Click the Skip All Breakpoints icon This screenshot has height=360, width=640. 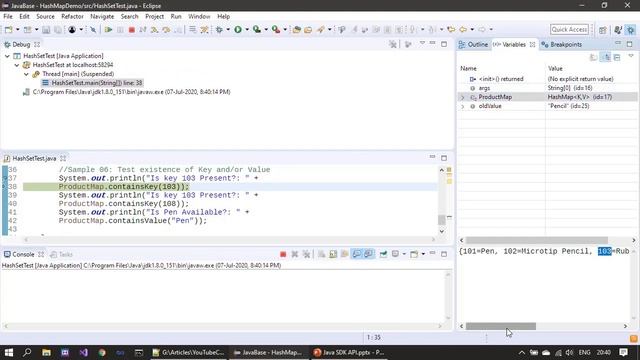point(93,29)
